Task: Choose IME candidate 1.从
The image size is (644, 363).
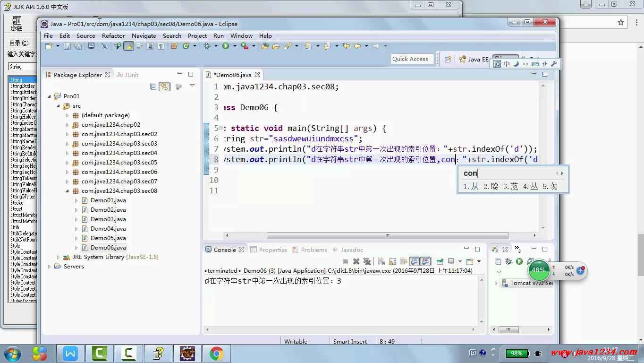Action: pos(471,187)
